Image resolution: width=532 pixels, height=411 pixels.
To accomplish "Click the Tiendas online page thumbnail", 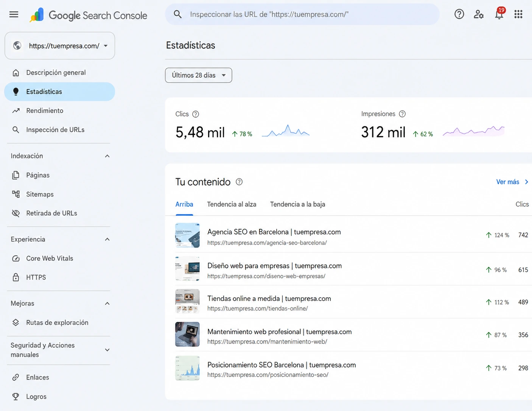I will pos(187,301).
